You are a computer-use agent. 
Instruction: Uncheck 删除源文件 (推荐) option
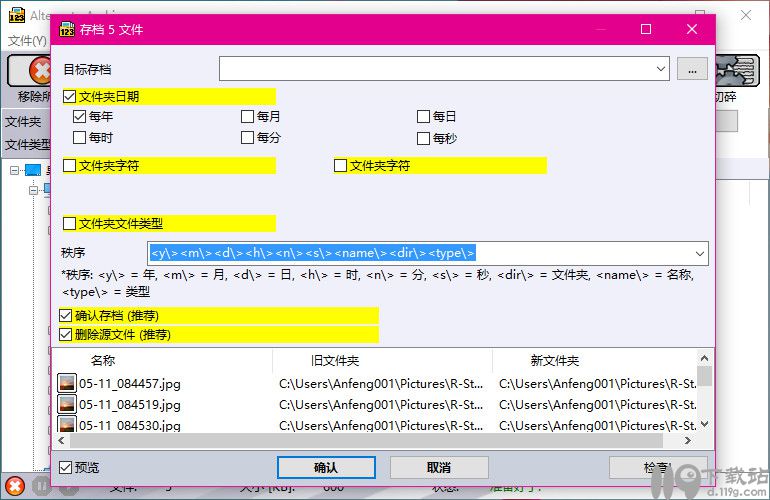(66, 334)
